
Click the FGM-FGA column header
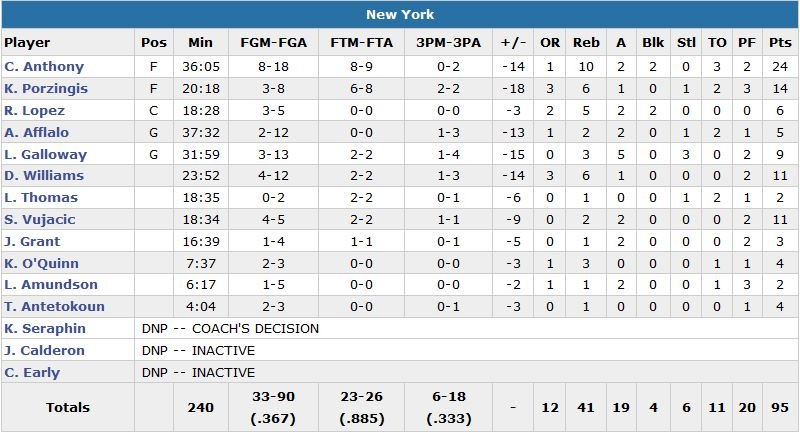tap(275, 43)
